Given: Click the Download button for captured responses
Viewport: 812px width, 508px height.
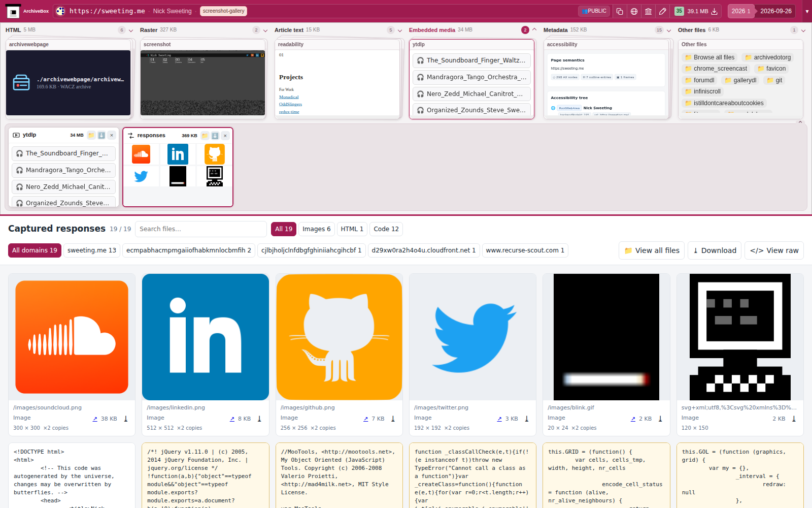Looking at the screenshot, I should pyautogui.click(x=715, y=250).
